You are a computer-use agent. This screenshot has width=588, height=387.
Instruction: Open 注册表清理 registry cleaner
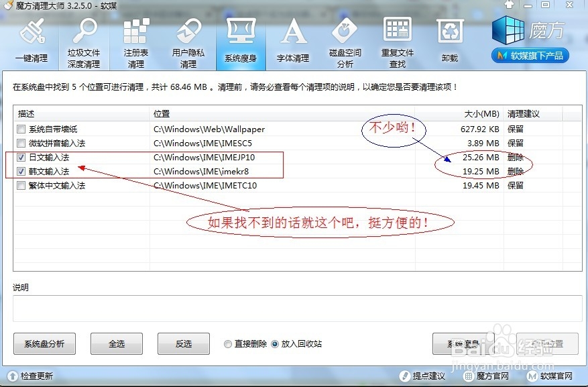[135, 43]
